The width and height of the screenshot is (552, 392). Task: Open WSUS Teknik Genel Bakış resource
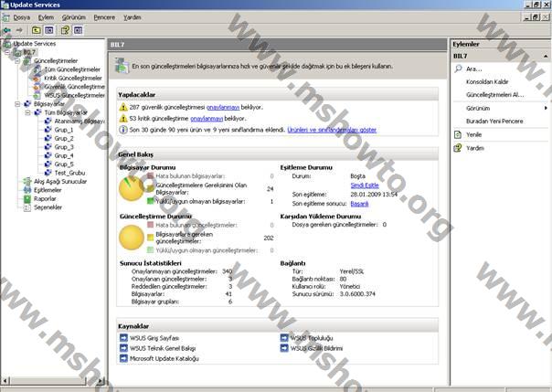163,348
